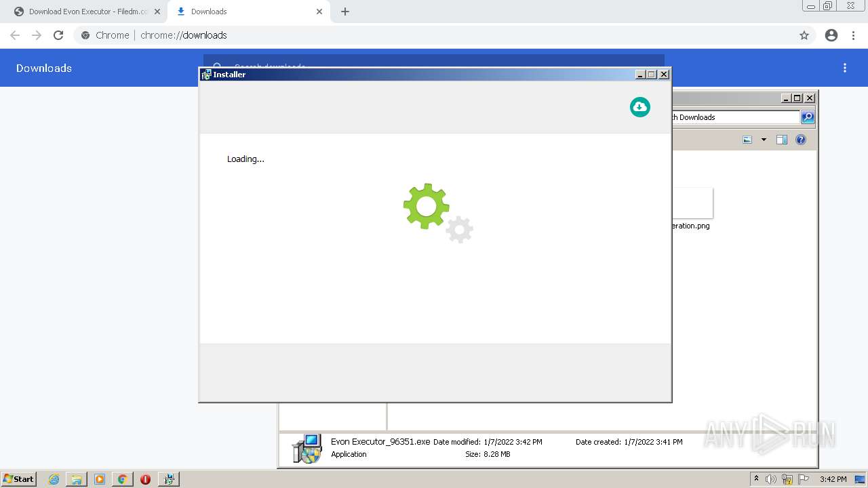Click the Size 8.28 MB value
The image size is (868, 488).
(496, 454)
